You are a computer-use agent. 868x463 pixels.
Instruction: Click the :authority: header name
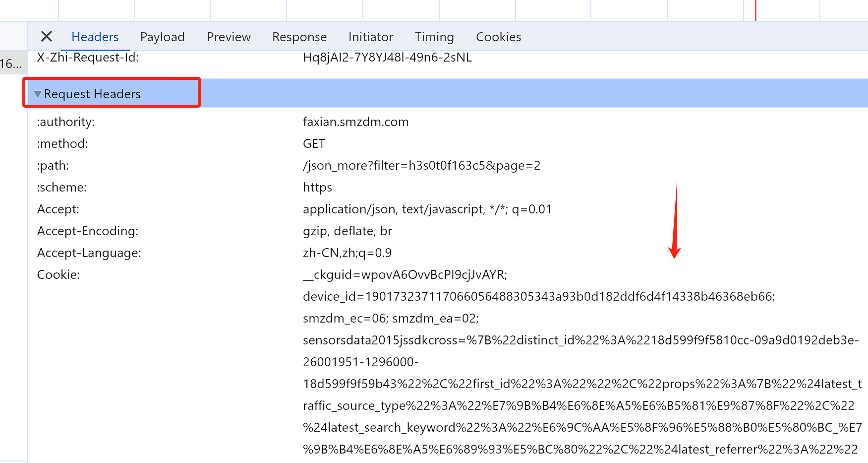pyautogui.click(x=65, y=122)
